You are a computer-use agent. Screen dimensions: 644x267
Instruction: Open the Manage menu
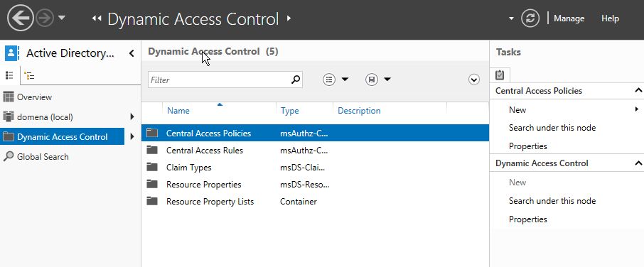[569, 18]
